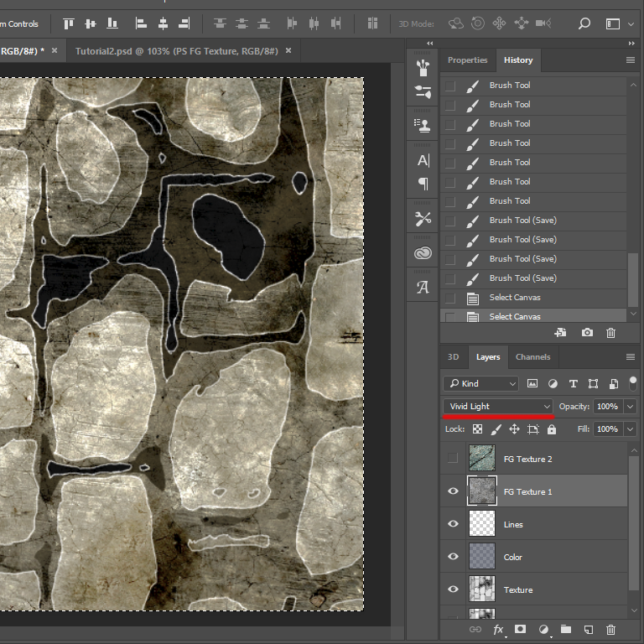Hide the FG Texture 1 layer
The width and height of the screenshot is (644, 644).
453,491
